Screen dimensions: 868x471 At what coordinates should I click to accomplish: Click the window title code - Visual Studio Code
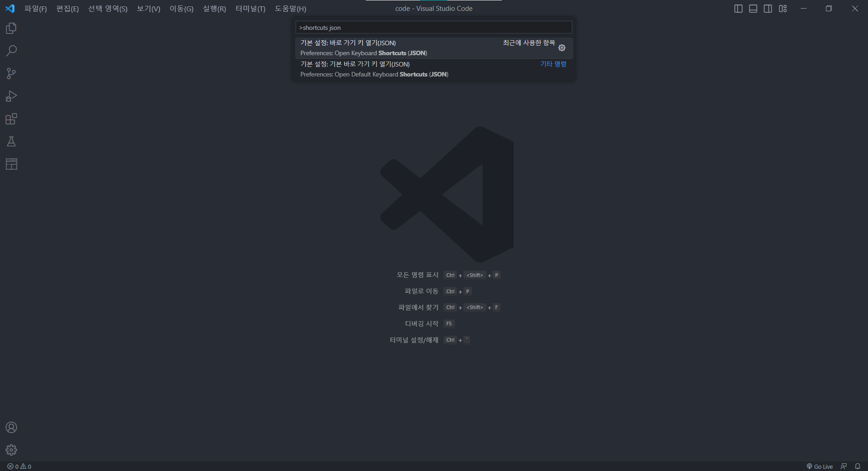[x=434, y=9]
